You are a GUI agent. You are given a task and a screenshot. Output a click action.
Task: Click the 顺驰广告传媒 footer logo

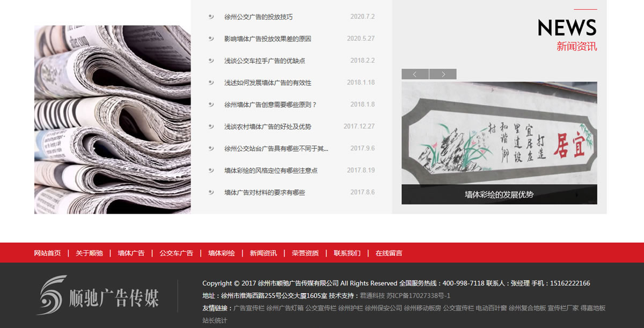pyautogui.click(x=98, y=295)
